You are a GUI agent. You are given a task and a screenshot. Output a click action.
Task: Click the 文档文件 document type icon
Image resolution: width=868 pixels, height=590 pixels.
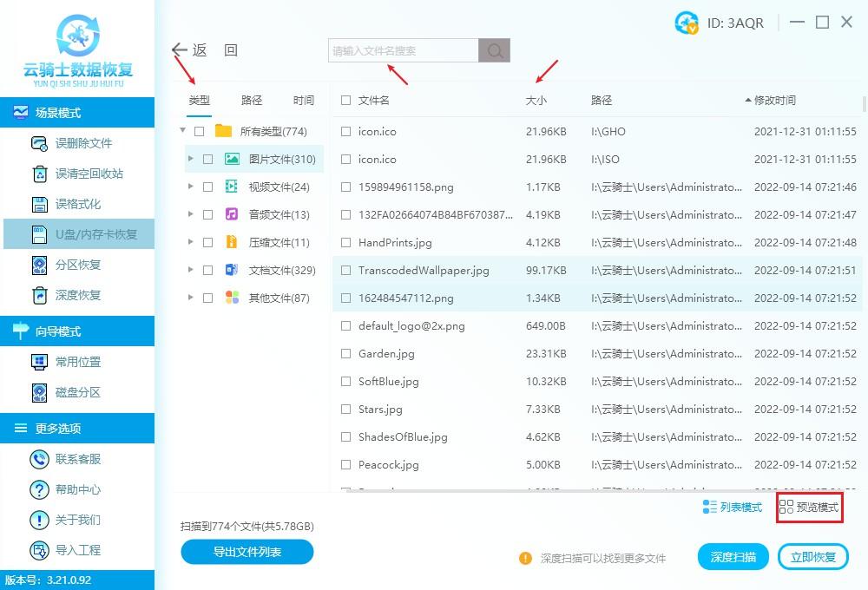pos(232,270)
